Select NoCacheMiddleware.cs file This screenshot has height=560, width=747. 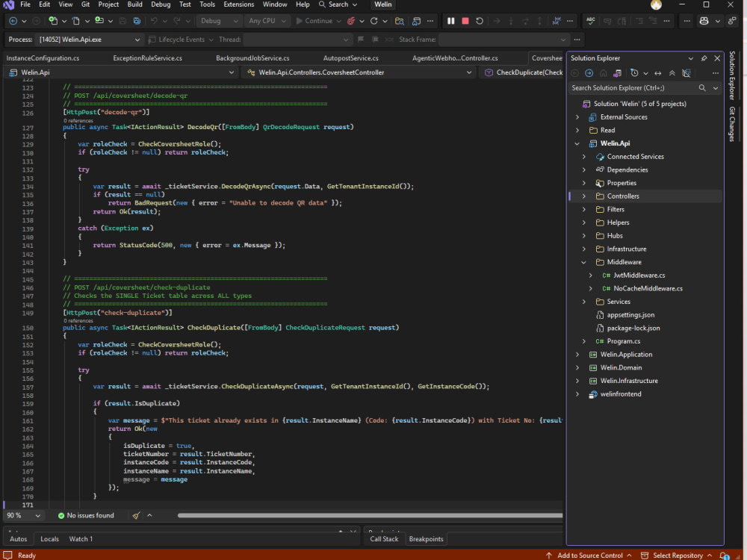click(648, 288)
